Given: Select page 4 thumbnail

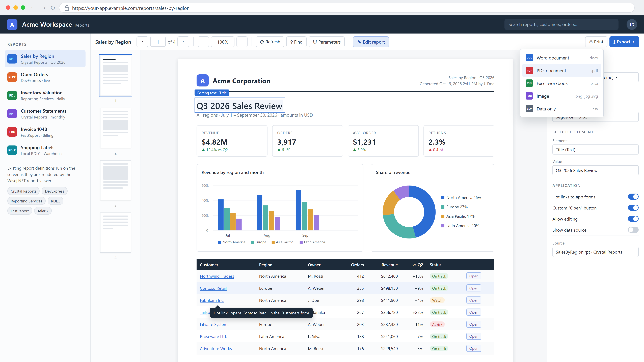Looking at the screenshot, I should 115,233.
